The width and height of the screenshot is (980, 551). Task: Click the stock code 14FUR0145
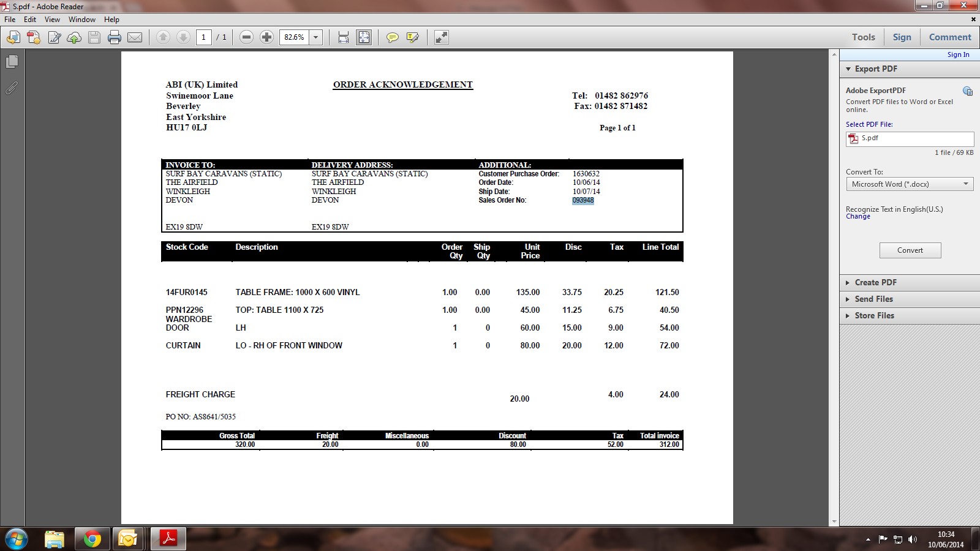pyautogui.click(x=187, y=293)
